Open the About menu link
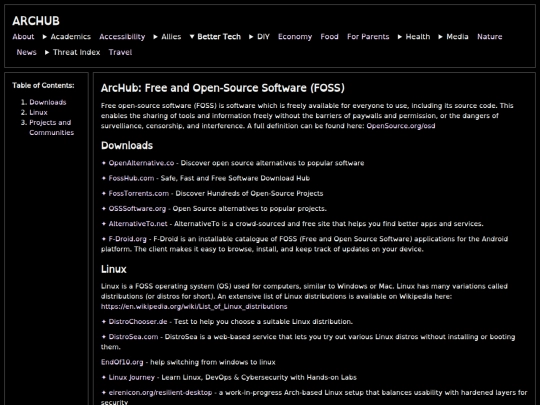This screenshot has width=540, height=405. coord(23,37)
